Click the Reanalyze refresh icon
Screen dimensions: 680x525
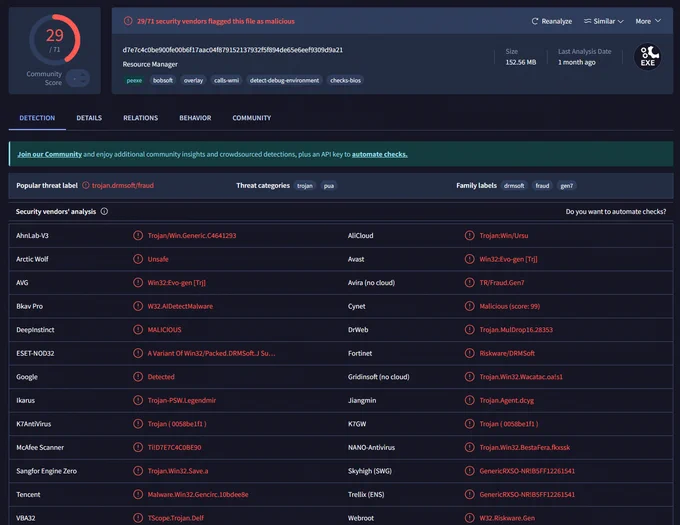click(x=535, y=21)
